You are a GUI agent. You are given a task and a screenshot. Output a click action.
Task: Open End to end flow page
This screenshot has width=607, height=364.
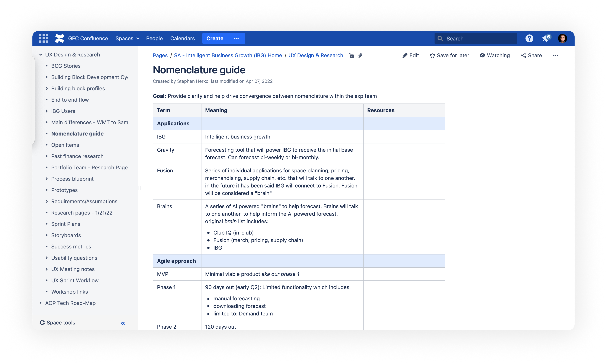pyautogui.click(x=70, y=100)
